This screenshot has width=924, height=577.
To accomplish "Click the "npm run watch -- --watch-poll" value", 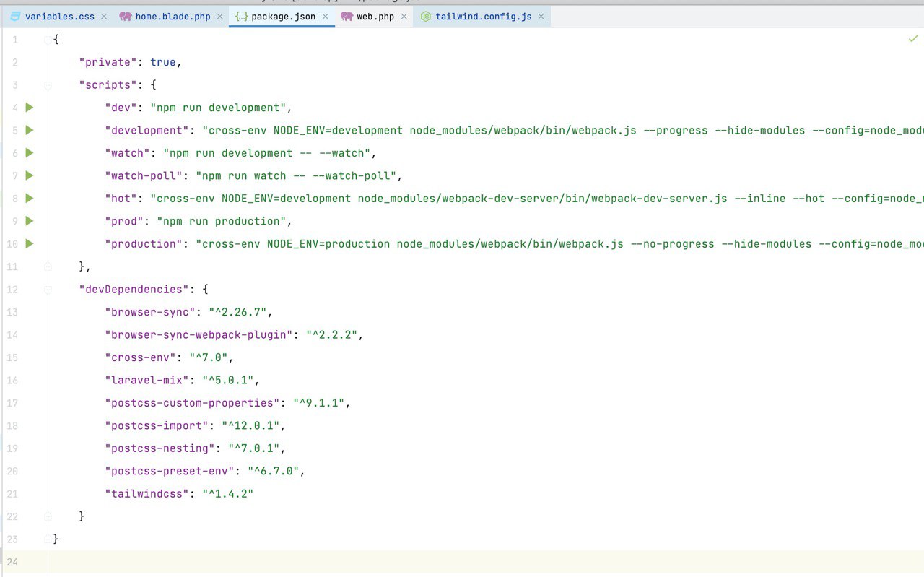I will tap(296, 175).
